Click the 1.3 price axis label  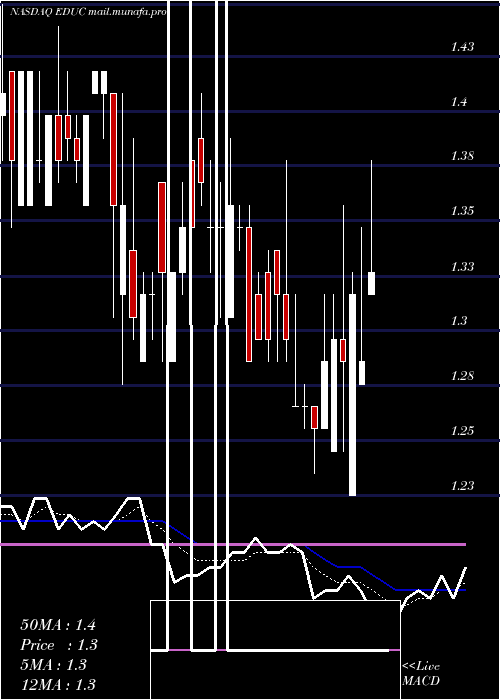(x=459, y=321)
